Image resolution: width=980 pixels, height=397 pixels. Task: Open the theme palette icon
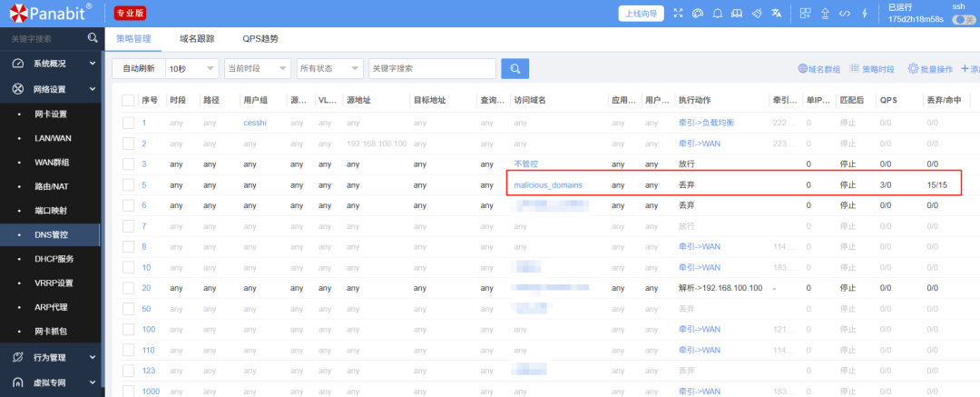coord(698,13)
